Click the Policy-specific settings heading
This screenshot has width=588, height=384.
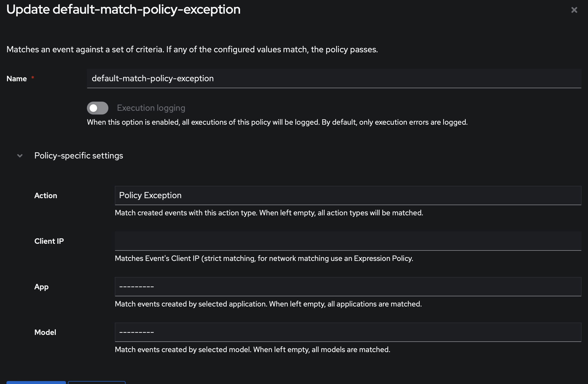pos(78,156)
